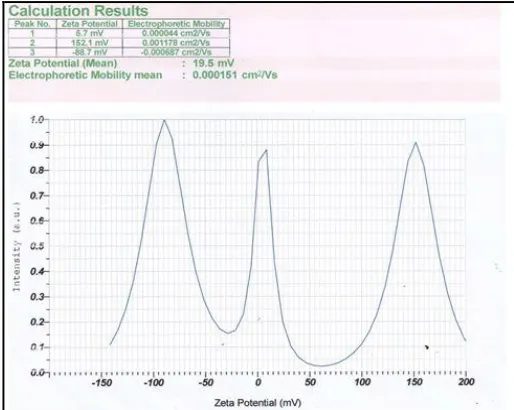Click the "0.0" y-axis tick label
The width and height of the screenshot is (514, 410).
point(37,372)
